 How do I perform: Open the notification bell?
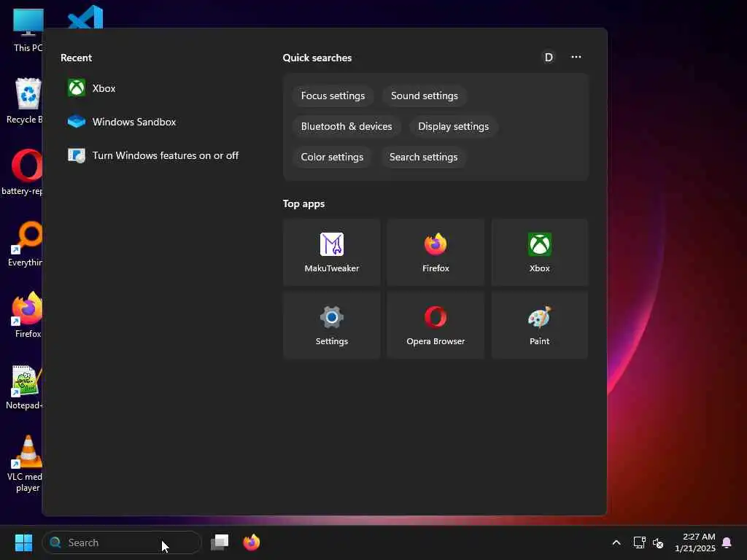pyautogui.click(x=727, y=542)
